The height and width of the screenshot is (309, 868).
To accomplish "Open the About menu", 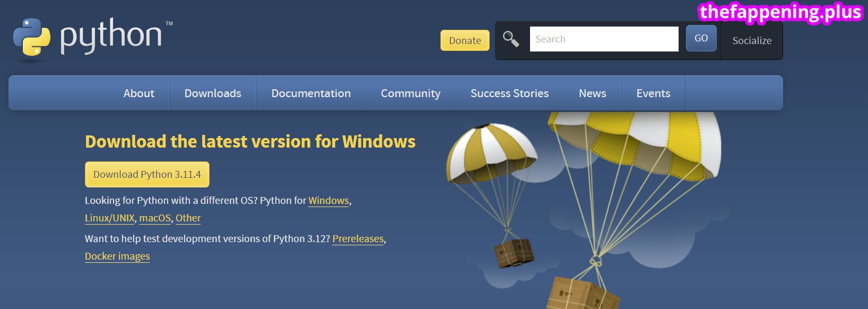I will click(x=139, y=93).
